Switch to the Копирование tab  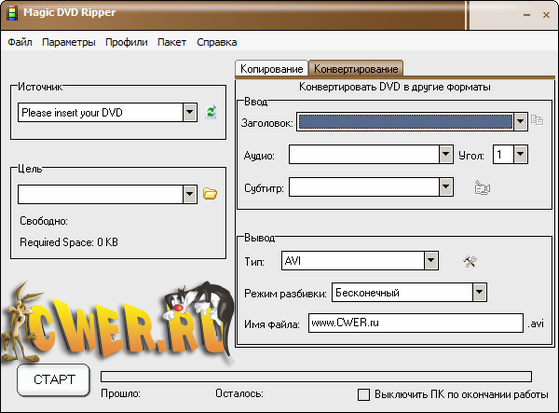tap(271, 68)
